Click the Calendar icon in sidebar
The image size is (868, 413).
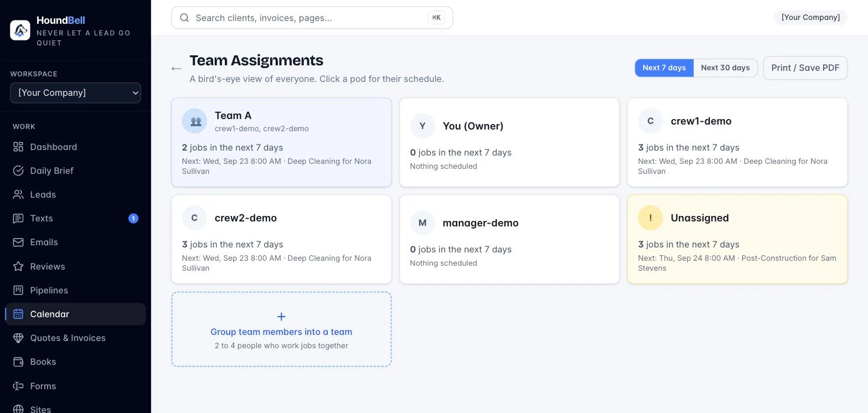coord(18,314)
